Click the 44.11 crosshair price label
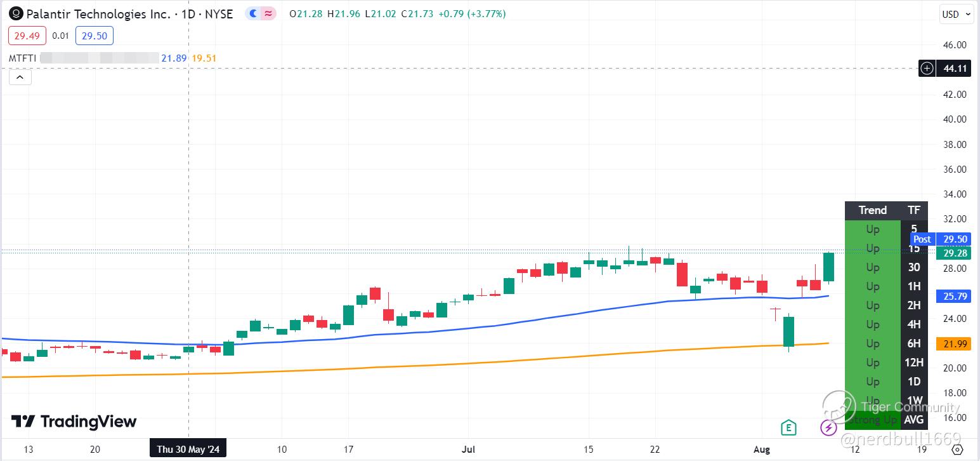Screen dimensions: 980x461 click(955, 68)
